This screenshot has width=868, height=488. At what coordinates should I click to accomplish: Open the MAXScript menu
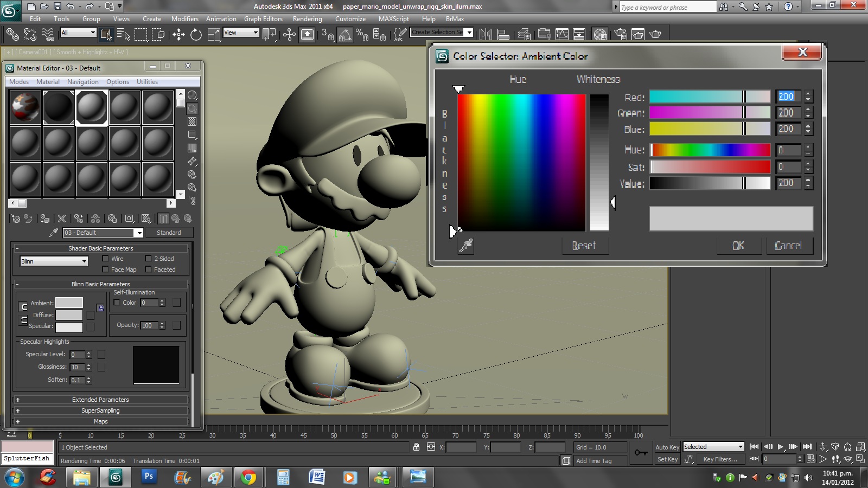[x=394, y=18]
